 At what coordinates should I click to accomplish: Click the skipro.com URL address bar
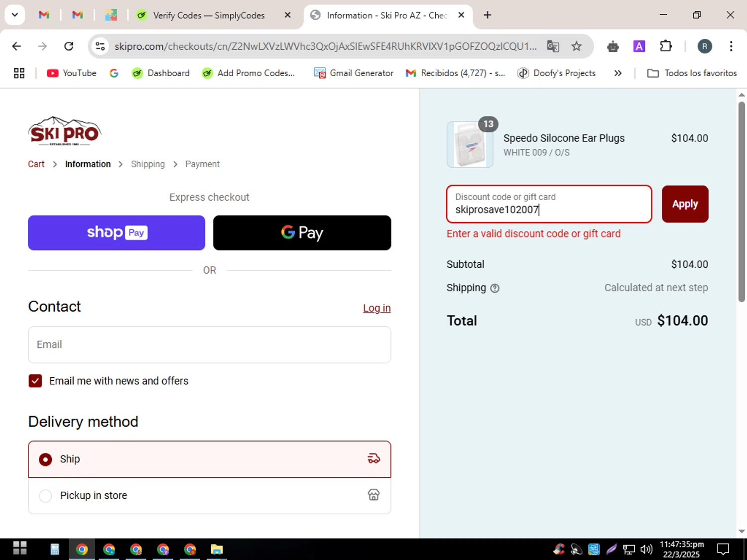[325, 46]
